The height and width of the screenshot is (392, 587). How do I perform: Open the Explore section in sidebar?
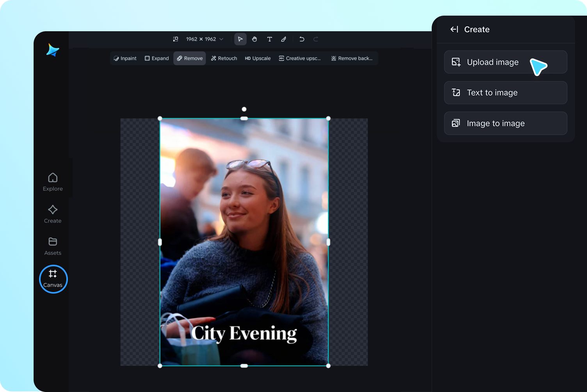pyautogui.click(x=53, y=182)
